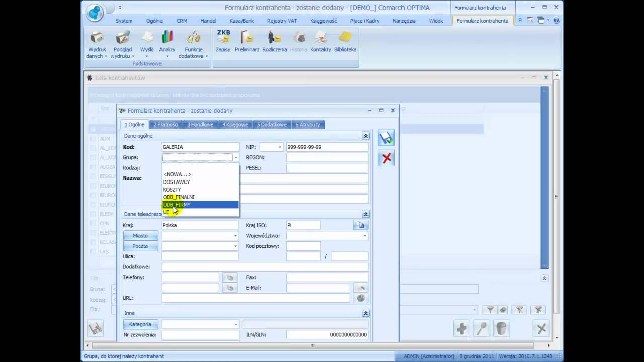Click the Miasto button
Screen dimensions: 644x362
(140, 236)
